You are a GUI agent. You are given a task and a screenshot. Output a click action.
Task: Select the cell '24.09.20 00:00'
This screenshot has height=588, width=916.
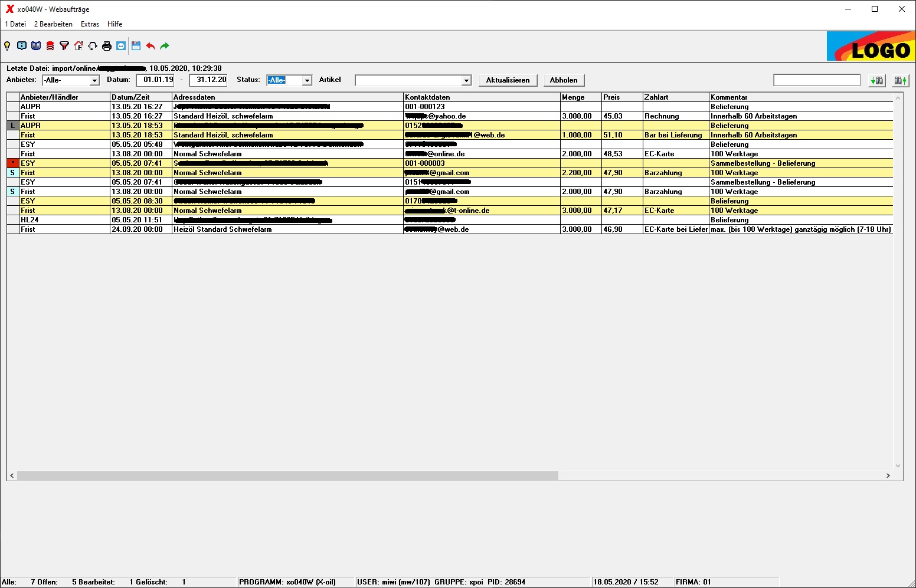pyautogui.click(x=141, y=229)
